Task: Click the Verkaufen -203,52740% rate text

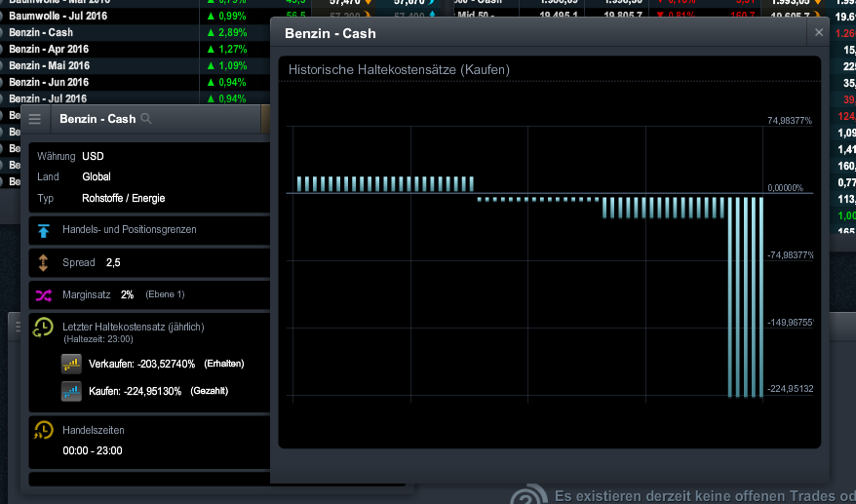Action: click(x=142, y=364)
